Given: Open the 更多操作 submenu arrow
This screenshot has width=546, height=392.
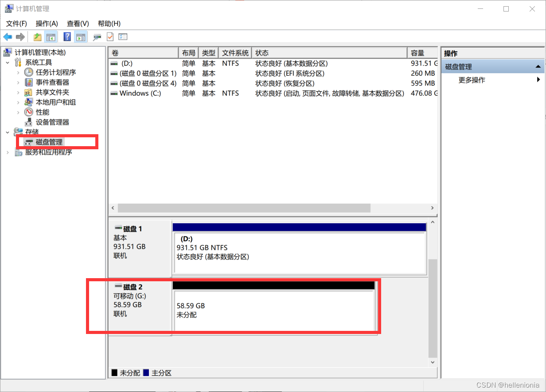Looking at the screenshot, I should point(538,80).
